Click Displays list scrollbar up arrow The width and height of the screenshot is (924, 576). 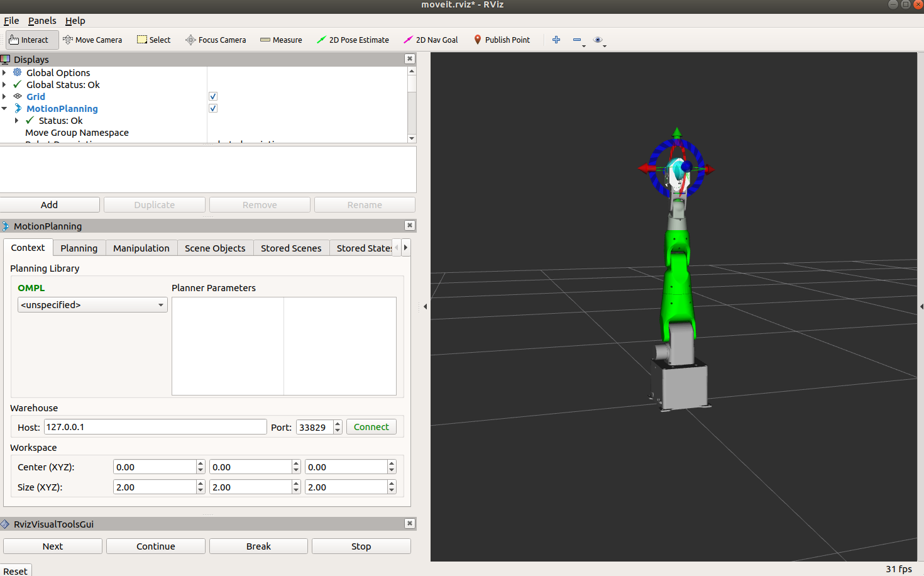[x=412, y=71]
